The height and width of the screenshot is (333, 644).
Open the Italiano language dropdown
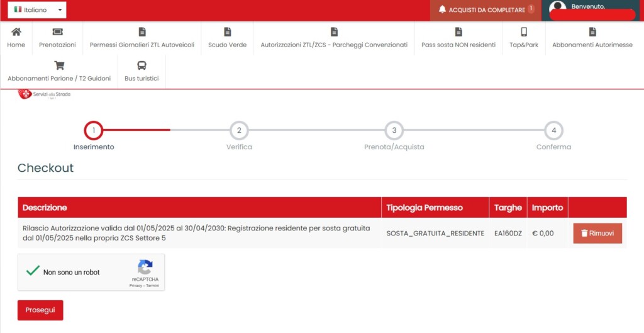pos(37,10)
